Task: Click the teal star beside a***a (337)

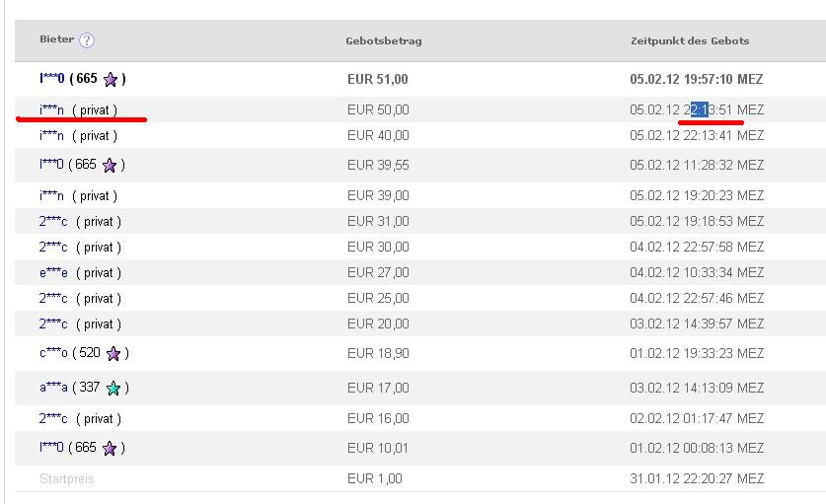Action: click(113, 388)
